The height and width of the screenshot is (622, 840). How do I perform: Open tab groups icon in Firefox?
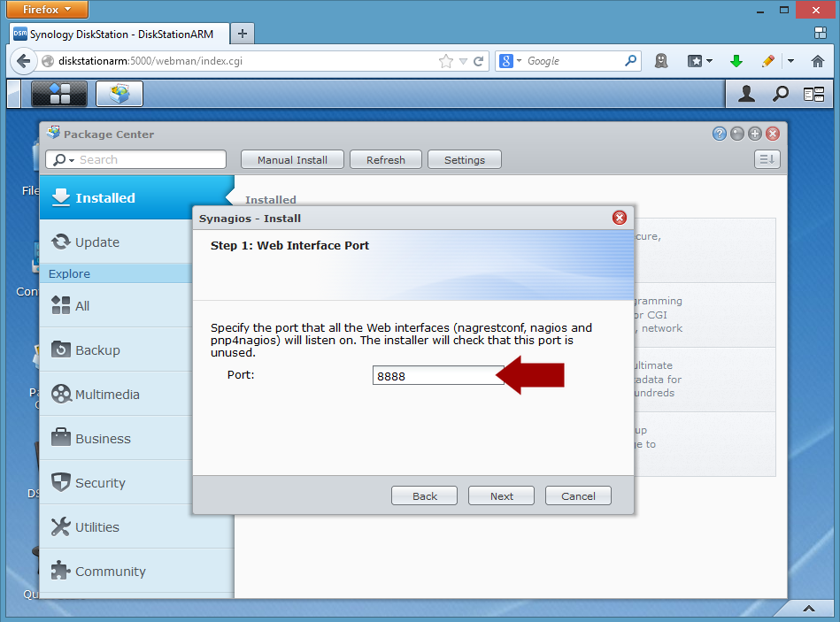click(821, 34)
